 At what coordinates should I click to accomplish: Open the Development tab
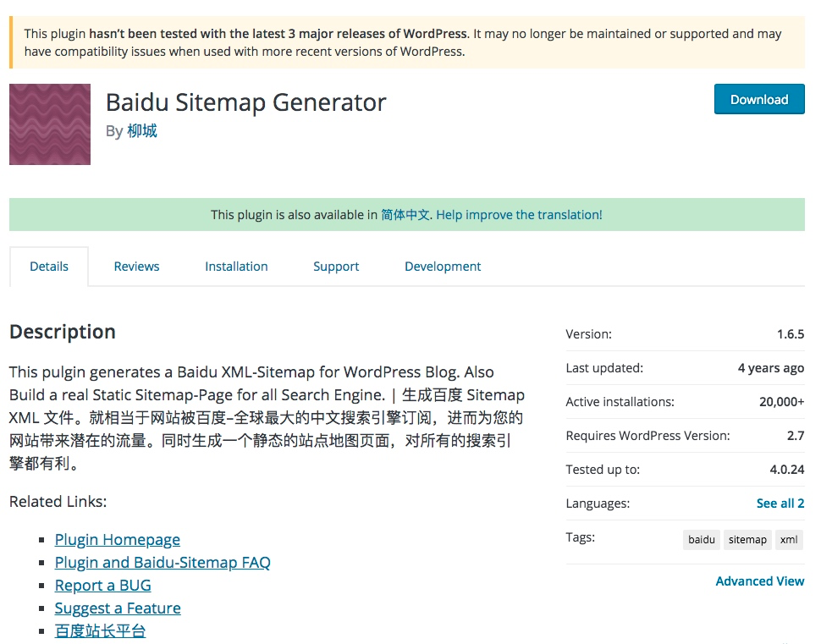442,266
